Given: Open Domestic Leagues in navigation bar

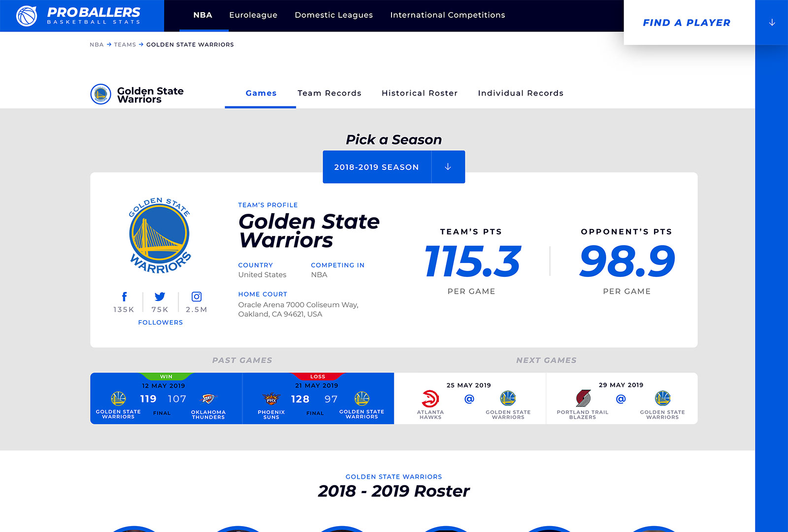Looking at the screenshot, I should click(x=333, y=15).
